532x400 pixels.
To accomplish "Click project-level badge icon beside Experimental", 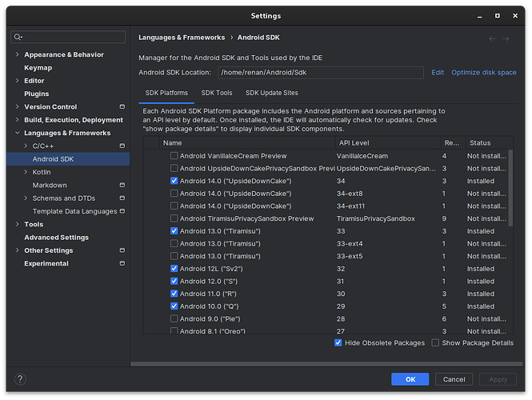I will click(122, 263).
